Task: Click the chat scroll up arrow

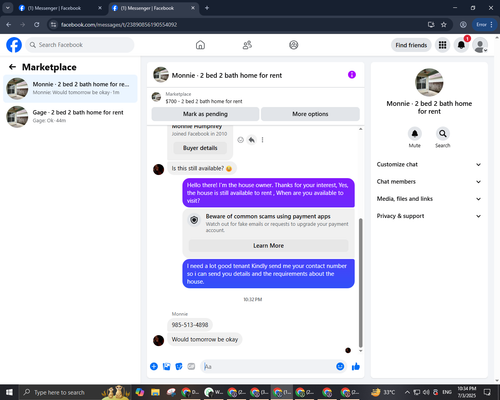Action: [x=360, y=129]
